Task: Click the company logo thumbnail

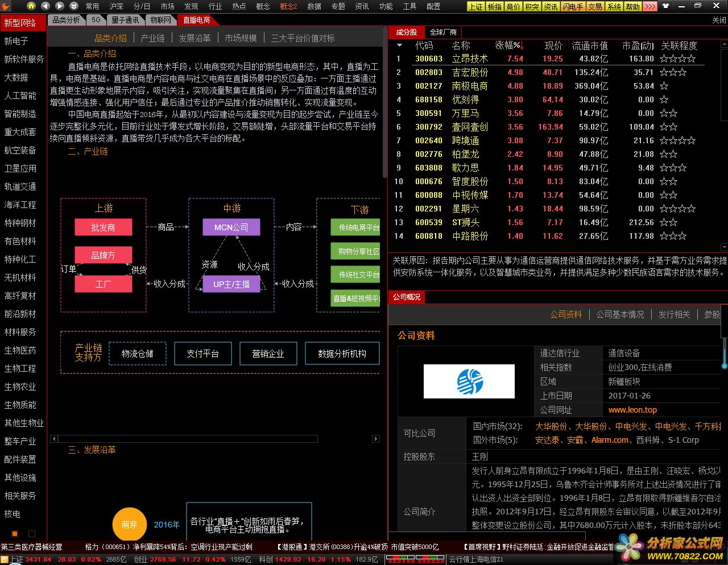Action: tap(469, 381)
